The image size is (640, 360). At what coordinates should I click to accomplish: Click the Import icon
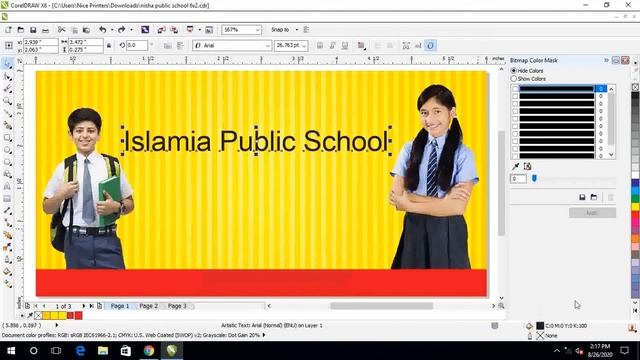(162, 30)
